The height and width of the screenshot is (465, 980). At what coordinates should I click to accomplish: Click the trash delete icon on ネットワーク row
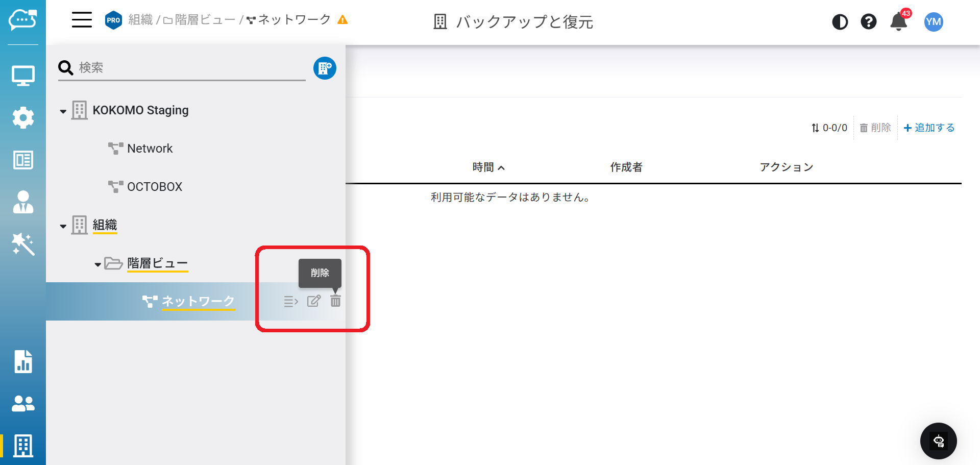pyautogui.click(x=335, y=301)
